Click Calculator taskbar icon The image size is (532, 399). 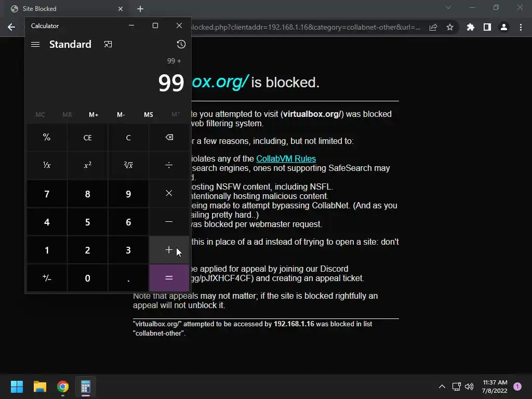click(86, 387)
